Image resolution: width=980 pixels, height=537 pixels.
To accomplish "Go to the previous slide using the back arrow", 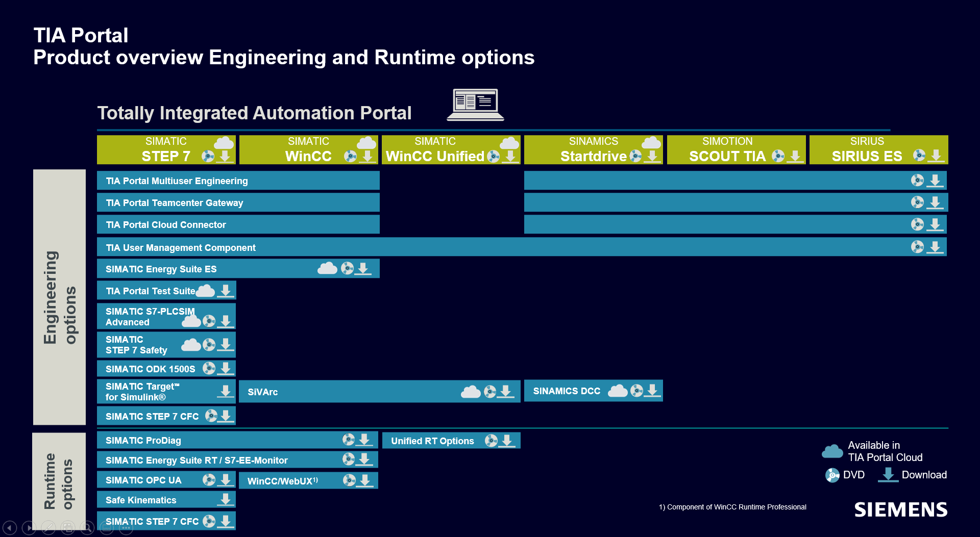I will coord(10,528).
